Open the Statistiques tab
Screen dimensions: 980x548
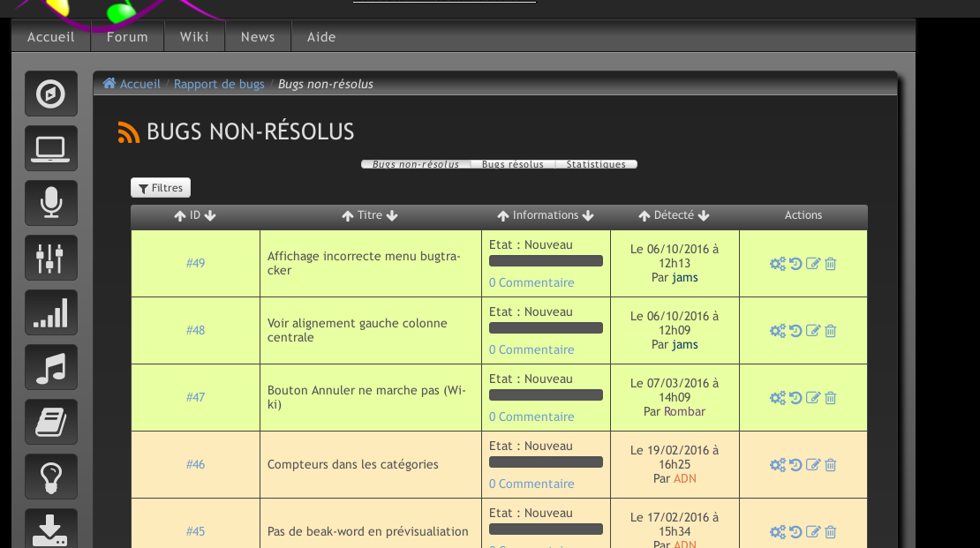596,164
